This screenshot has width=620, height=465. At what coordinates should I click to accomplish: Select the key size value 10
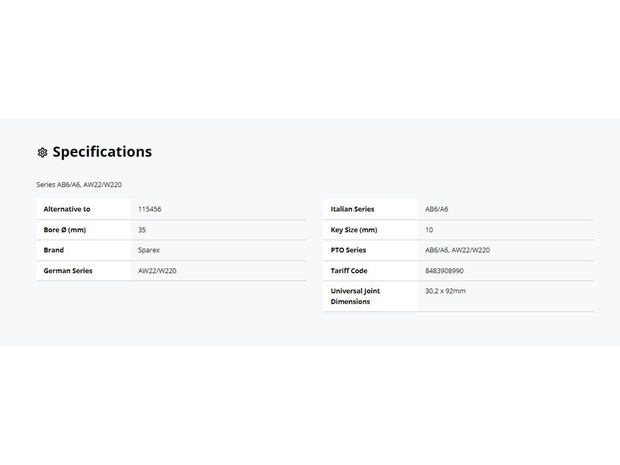coord(429,230)
